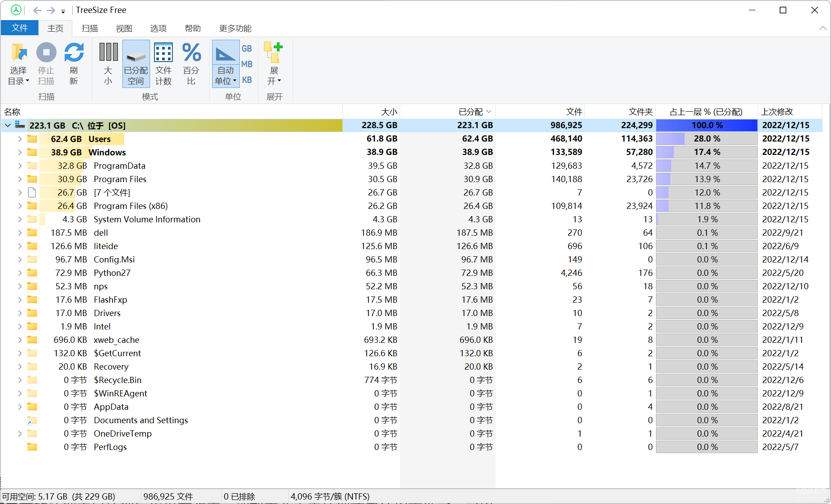The height and width of the screenshot is (504, 831).
Task: Select the System Volume Information row
Action: click(x=411, y=219)
